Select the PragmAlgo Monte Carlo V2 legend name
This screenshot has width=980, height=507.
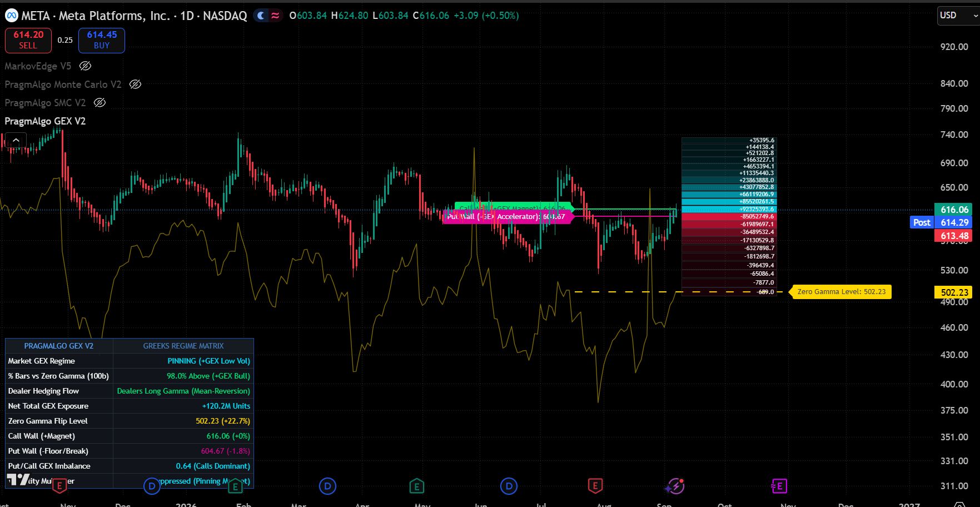pyautogui.click(x=63, y=84)
